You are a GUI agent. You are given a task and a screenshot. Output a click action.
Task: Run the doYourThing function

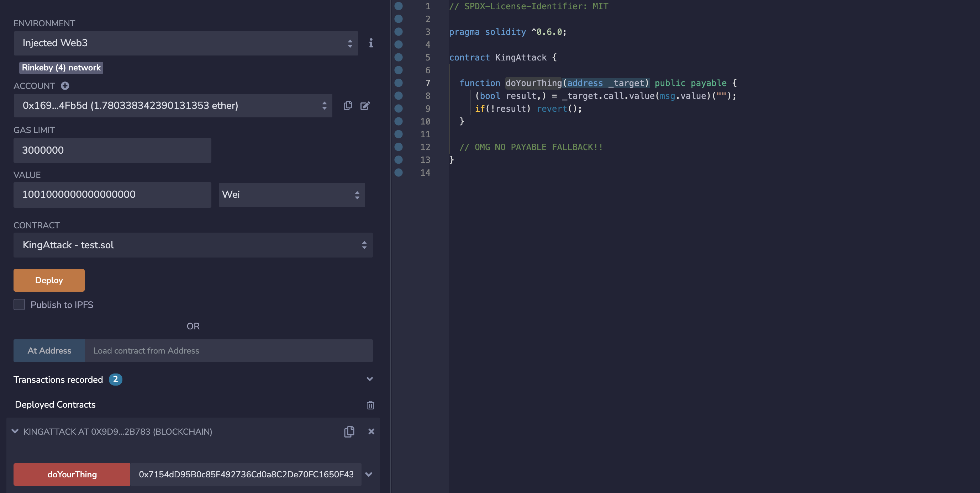pos(72,474)
